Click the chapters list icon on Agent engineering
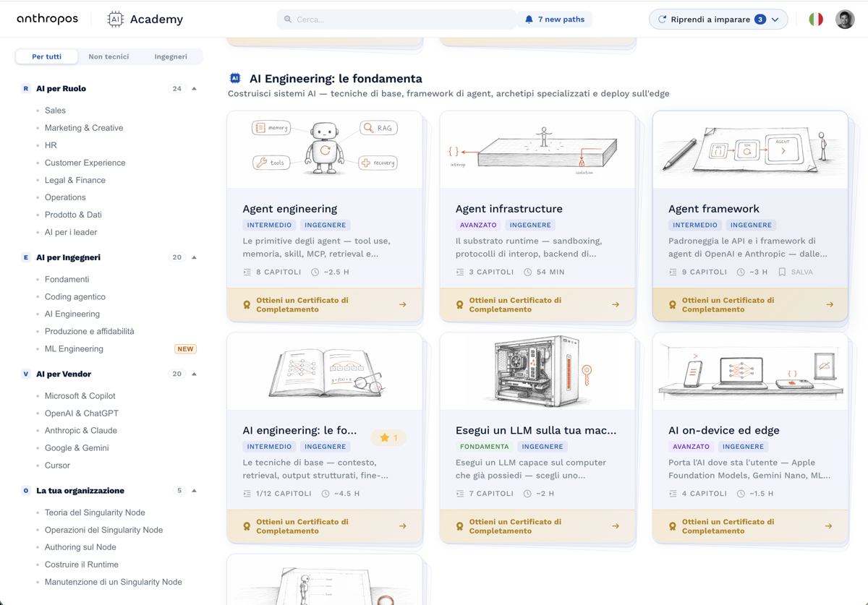868x605 pixels. tap(247, 273)
